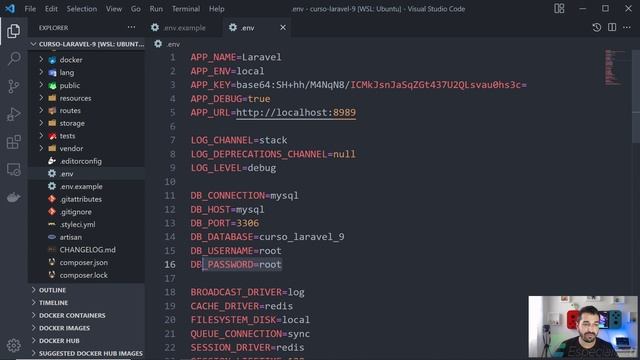Close the .env editor tab
Viewport: 640px width, 360px height.
tap(283, 27)
